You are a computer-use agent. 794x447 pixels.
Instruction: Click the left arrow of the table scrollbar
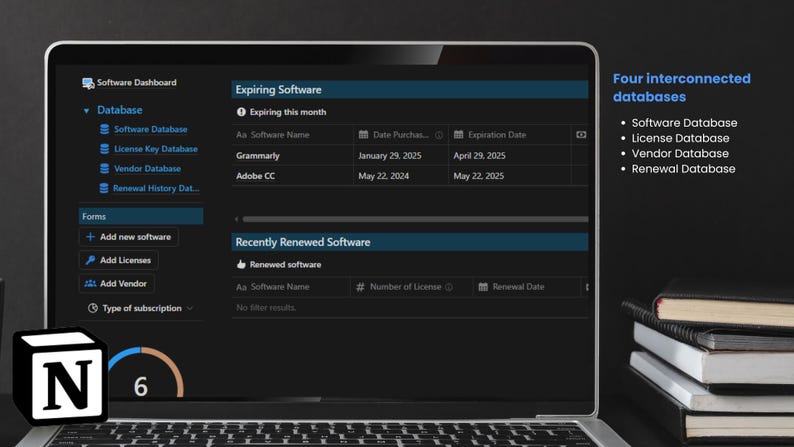point(236,219)
